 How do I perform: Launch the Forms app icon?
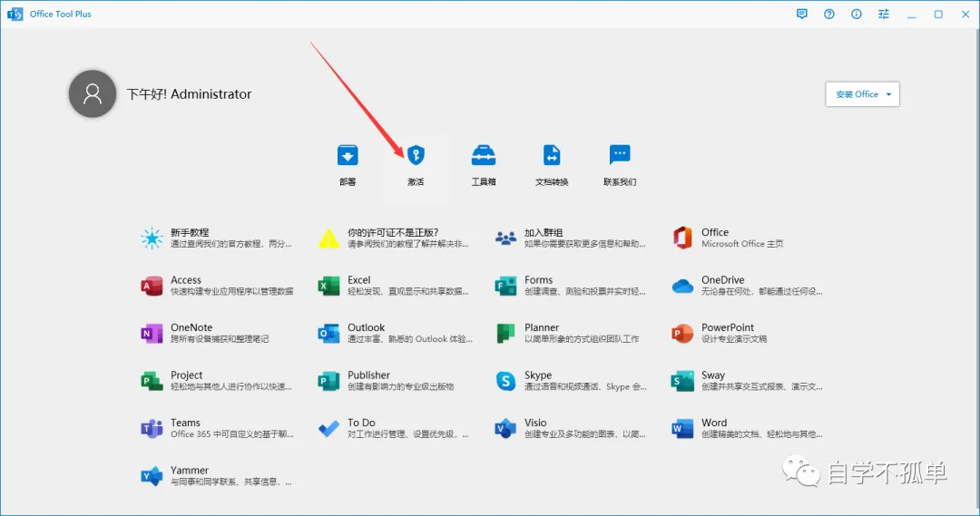(x=505, y=286)
